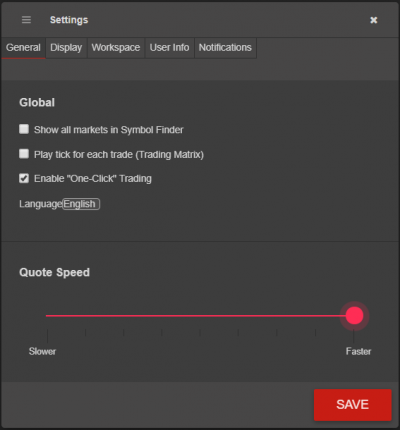Enable Show all markets in Symbol Finder
The height and width of the screenshot is (430, 400).
click(x=24, y=129)
